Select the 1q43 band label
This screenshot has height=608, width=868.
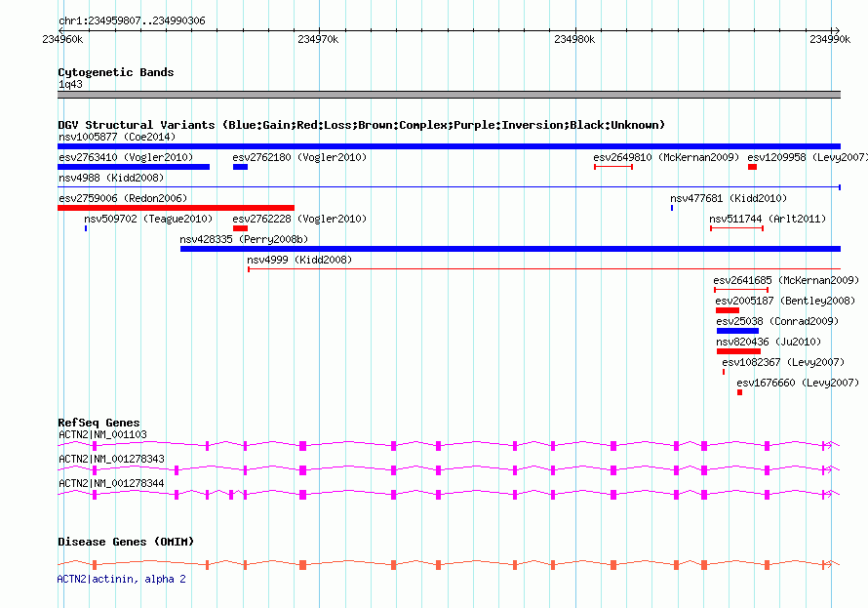tap(70, 84)
